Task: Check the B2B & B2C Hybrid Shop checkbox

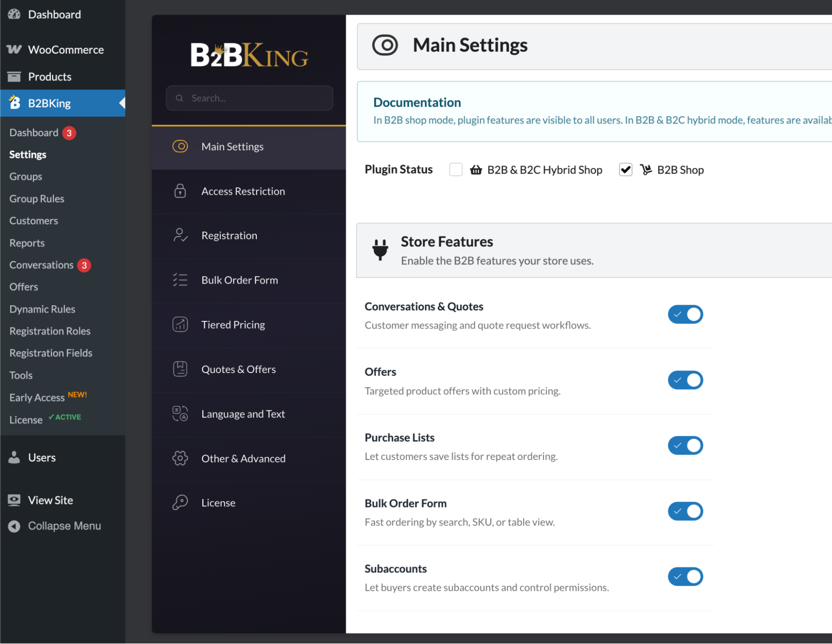Action: 456,170
